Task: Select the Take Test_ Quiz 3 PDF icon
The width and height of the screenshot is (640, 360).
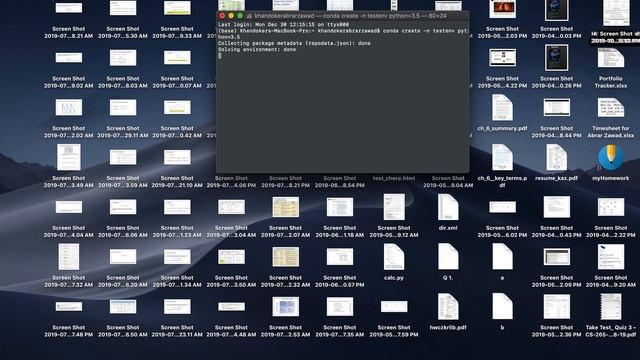Action: click(x=611, y=307)
